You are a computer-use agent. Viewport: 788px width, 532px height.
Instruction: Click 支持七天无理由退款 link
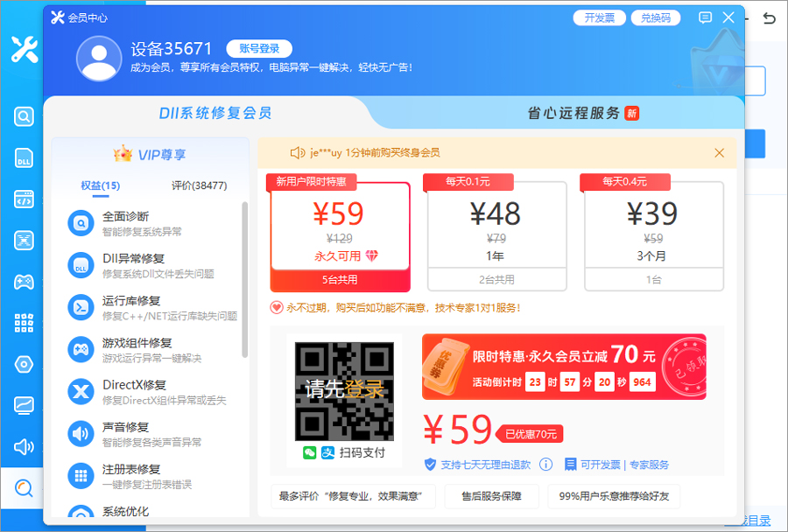(485, 465)
